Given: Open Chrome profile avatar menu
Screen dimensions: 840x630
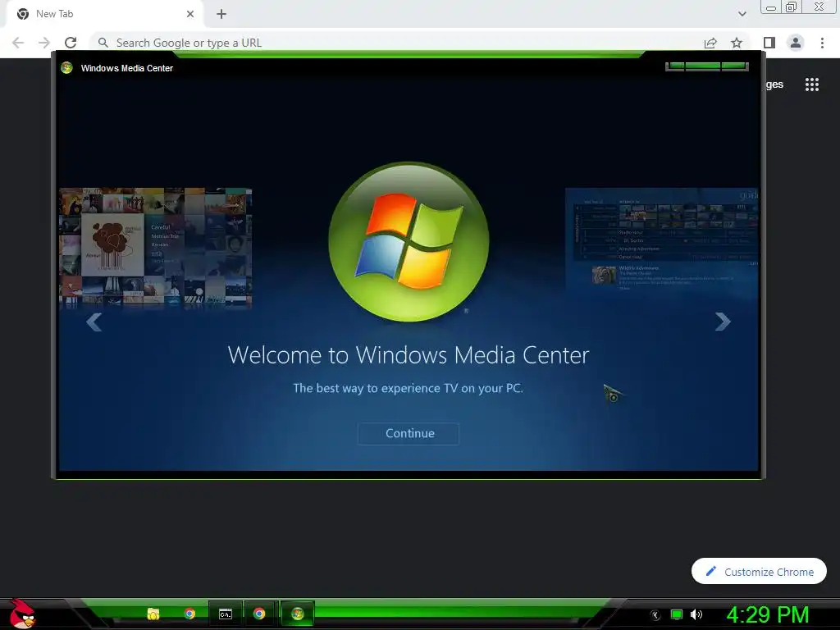Looking at the screenshot, I should pos(796,43).
